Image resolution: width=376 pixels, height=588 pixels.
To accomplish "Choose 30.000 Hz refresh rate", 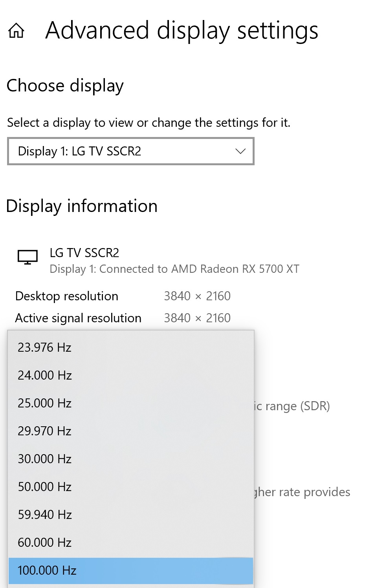I will point(45,459).
